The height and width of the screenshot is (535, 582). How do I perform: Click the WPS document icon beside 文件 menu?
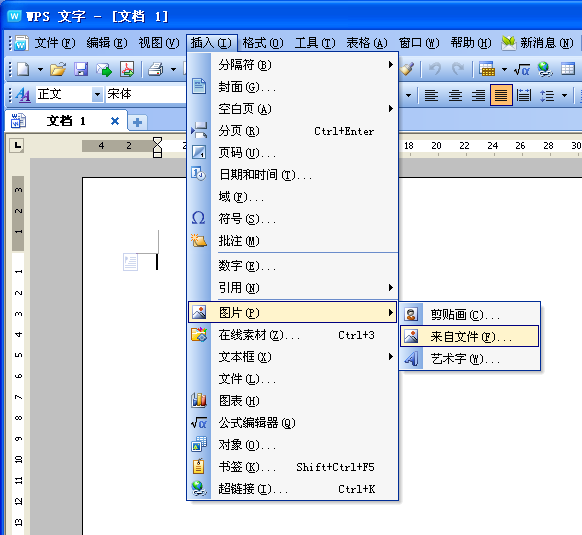click(21, 43)
